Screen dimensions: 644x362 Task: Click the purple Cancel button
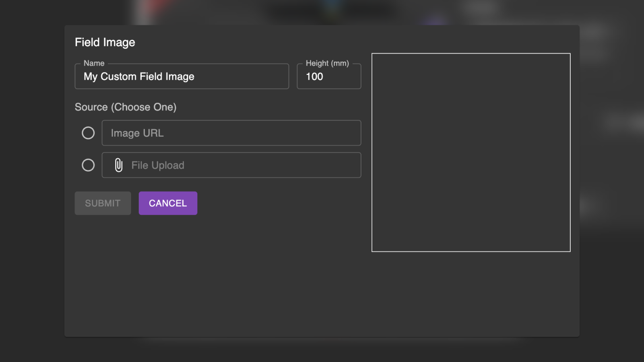pyautogui.click(x=168, y=203)
